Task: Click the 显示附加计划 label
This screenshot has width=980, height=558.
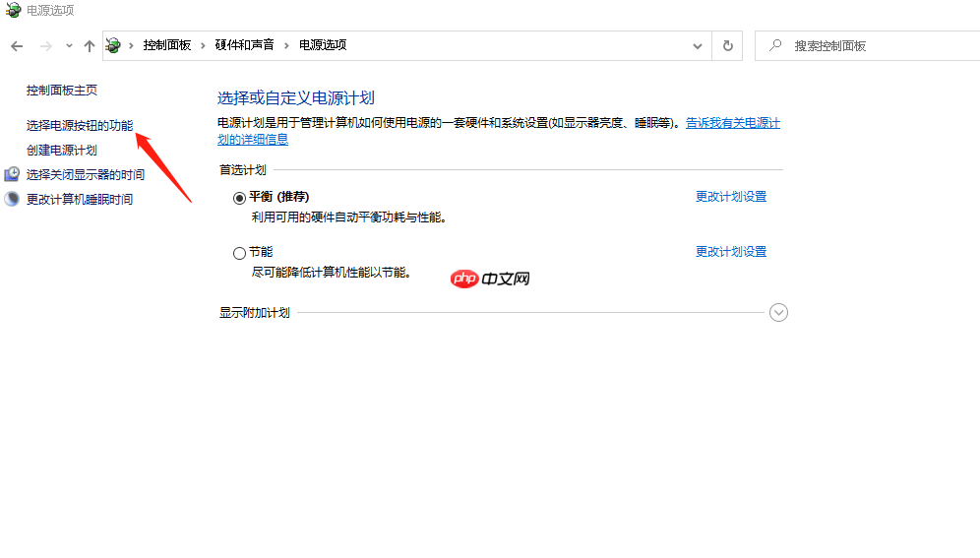Action: click(x=255, y=312)
